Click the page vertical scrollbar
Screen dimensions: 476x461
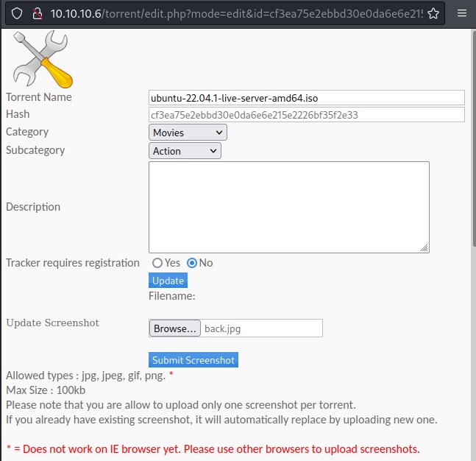472,147
